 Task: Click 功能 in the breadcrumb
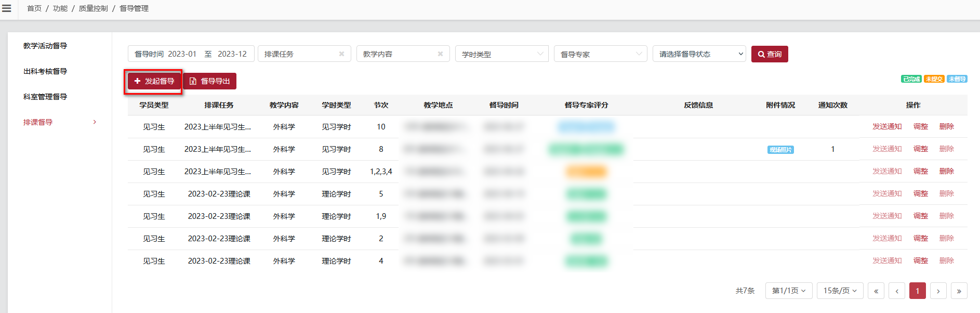point(60,8)
